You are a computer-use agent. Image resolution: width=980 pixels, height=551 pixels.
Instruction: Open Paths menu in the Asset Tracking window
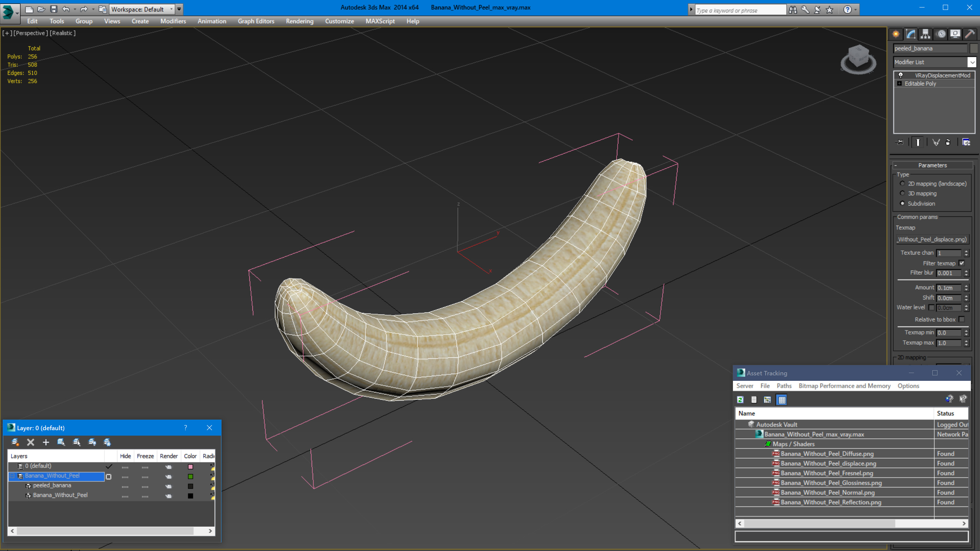click(784, 386)
